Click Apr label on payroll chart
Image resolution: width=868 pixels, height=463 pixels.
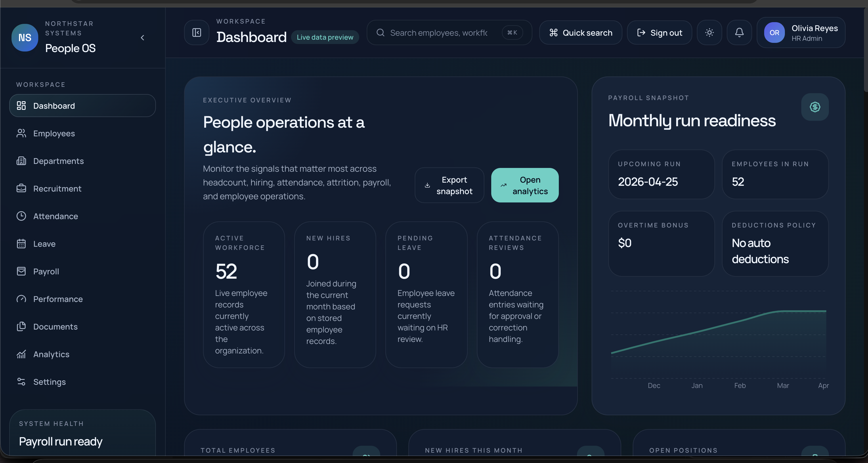pos(823,385)
